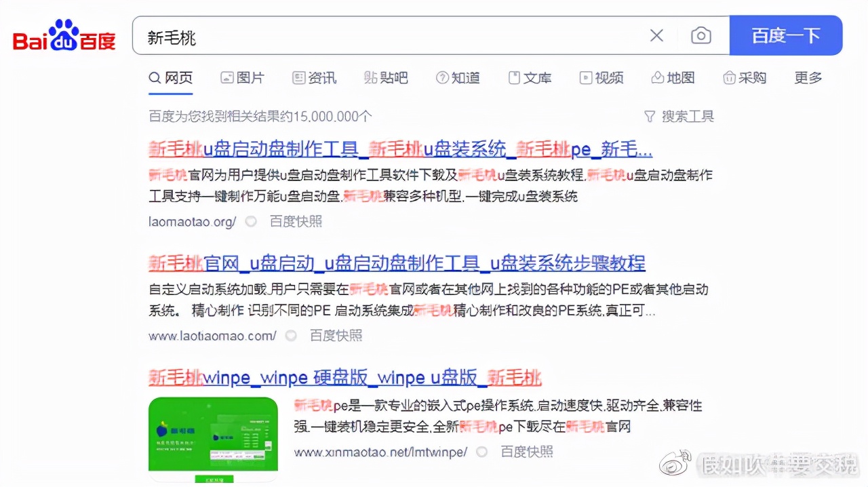Screen dimensions: 868x487
Task: Click the Baidu logo
Action: 63,37
